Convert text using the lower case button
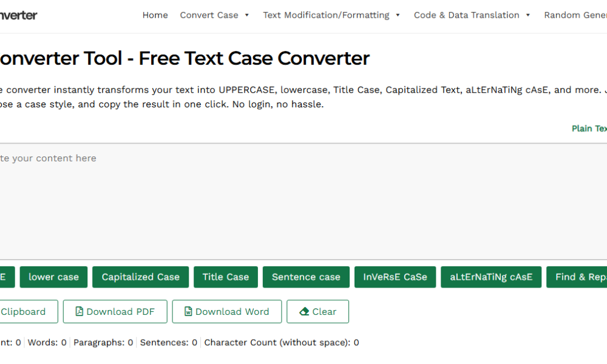Image resolution: width=607 pixels, height=364 pixels. (53, 277)
